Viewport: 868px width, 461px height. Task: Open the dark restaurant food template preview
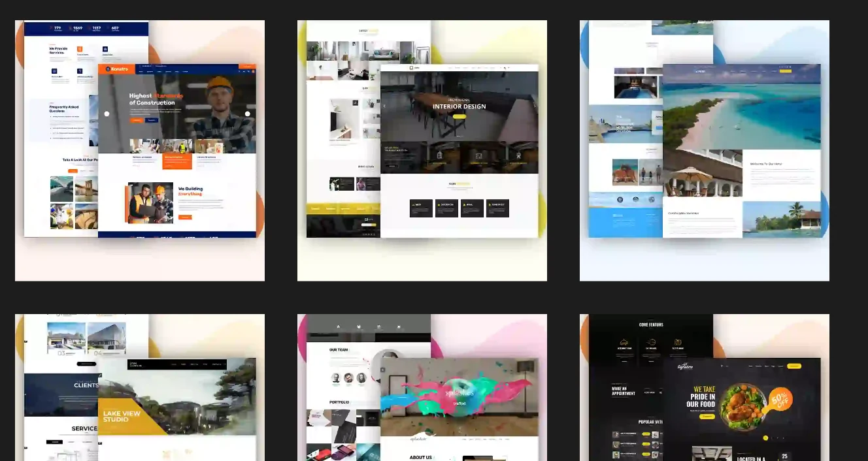tap(705, 387)
